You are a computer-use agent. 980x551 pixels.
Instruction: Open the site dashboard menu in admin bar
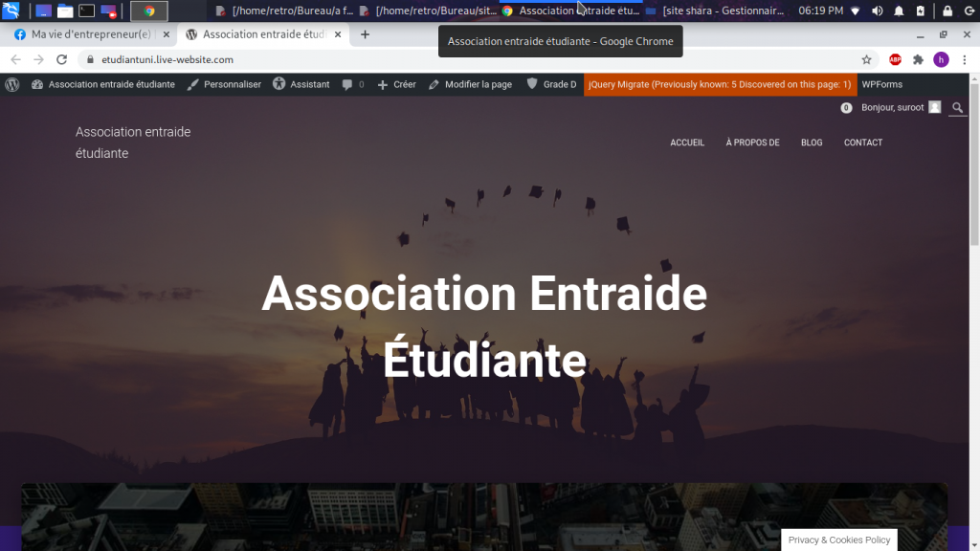103,84
